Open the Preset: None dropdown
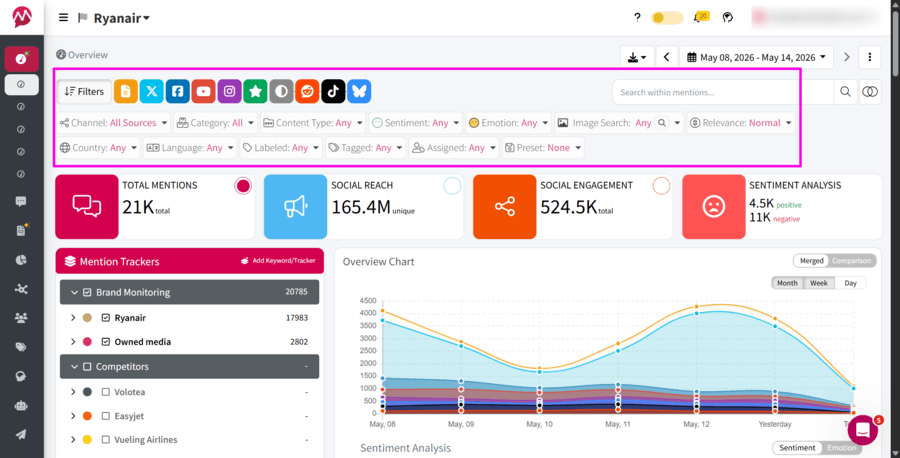900x458 pixels. click(x=543, y=148)
